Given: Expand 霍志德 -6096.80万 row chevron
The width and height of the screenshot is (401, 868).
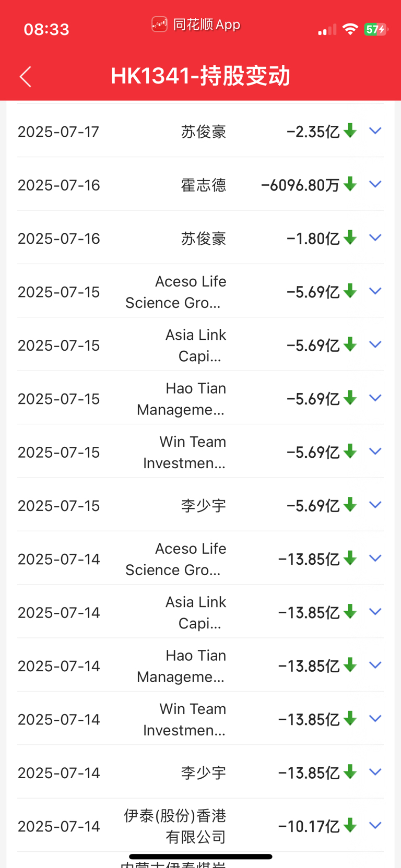Looking at the screenshot, I should [x=375, y=184].
